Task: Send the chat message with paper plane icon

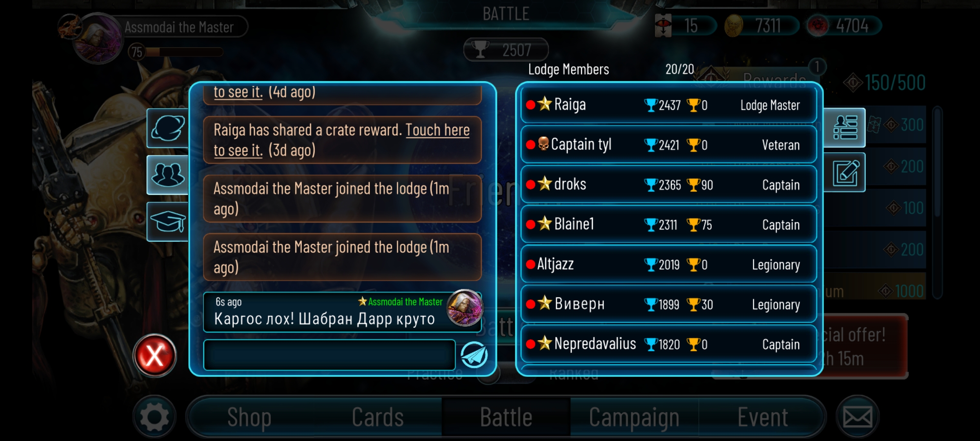Action: coord(474,355)
